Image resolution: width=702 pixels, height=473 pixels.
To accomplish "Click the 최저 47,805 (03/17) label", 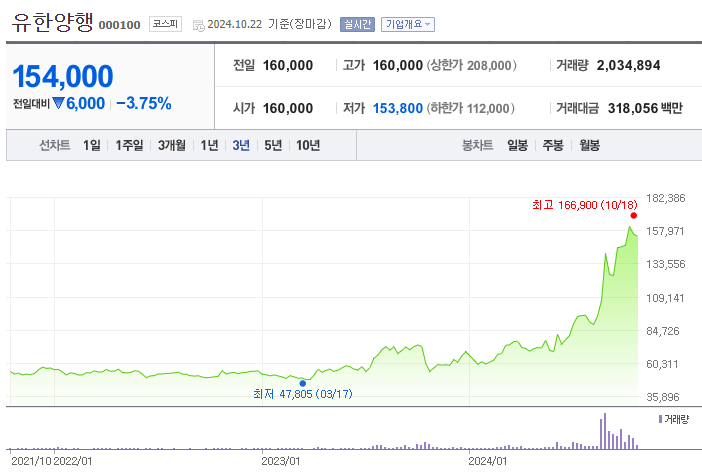I will point(303,394).
